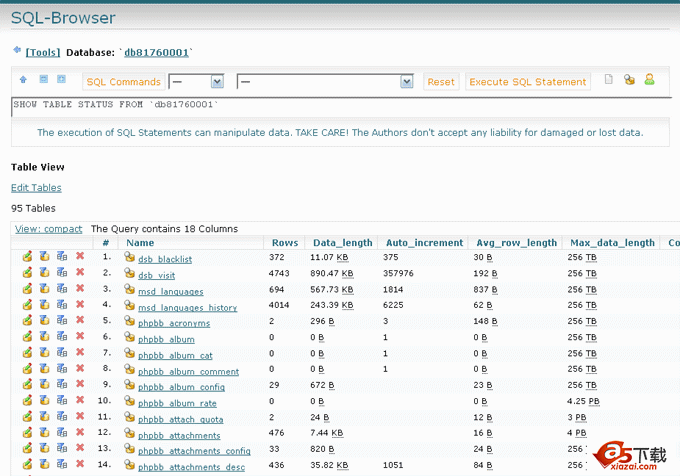Click the Data_length column header
Screen dimensions: 680x476
342,243
